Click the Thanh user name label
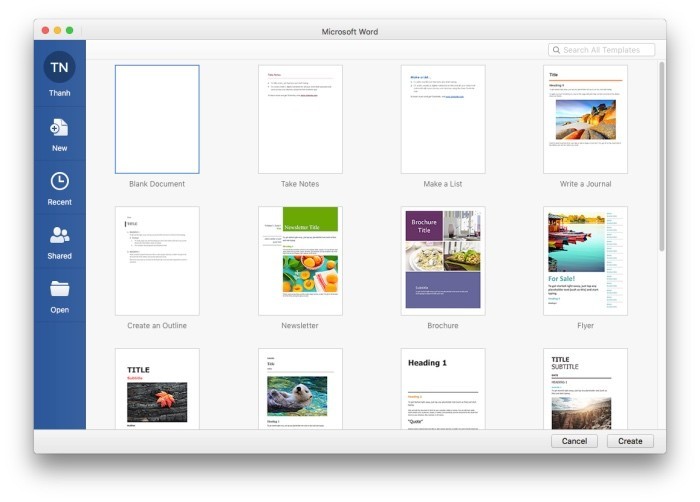This screenshot has height=502, width=700. [x=59, y=93]
